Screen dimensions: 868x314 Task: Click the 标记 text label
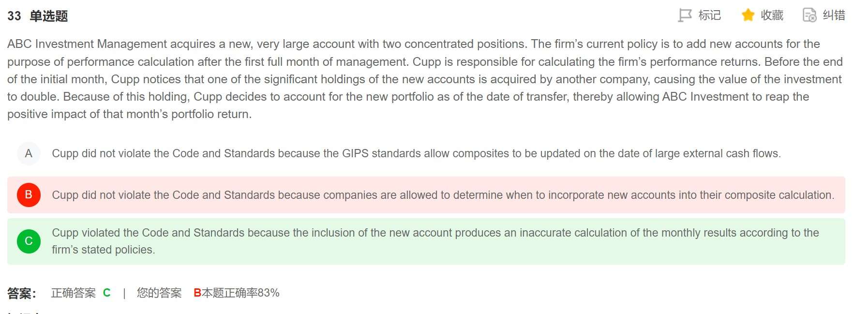tap(709, 15)
